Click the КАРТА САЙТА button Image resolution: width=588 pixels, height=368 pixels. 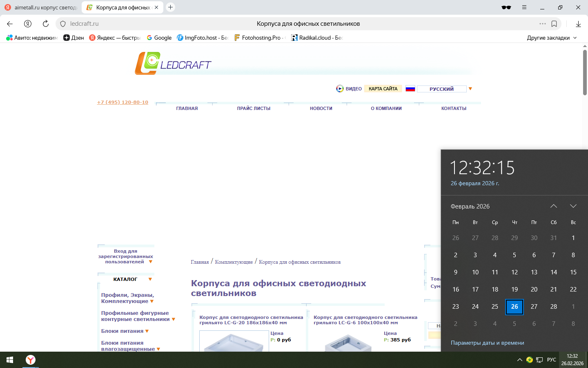[383, 89]
